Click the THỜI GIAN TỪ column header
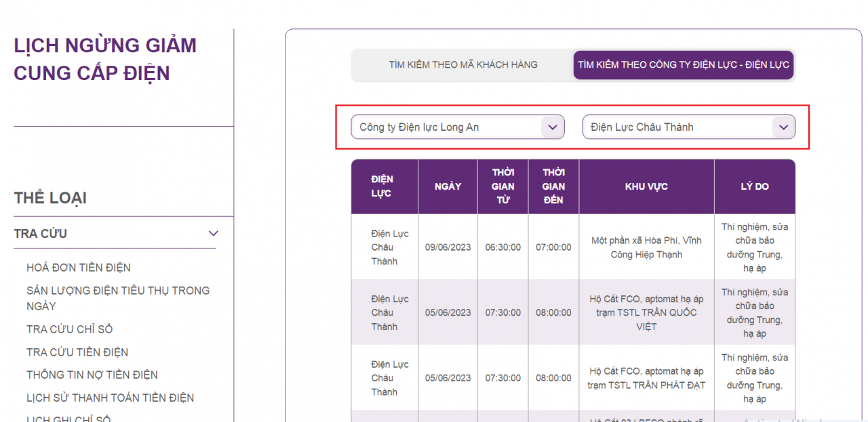868x422 pixels. point(502,186)
